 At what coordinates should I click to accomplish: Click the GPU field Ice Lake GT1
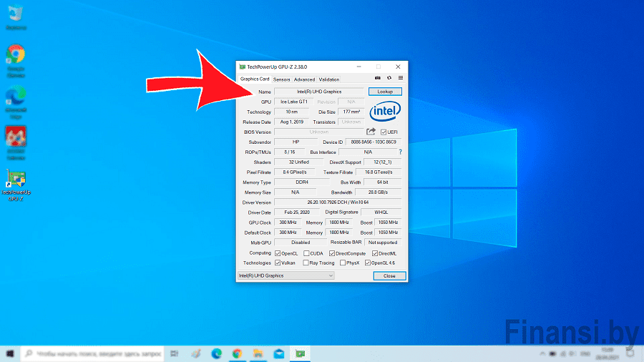click(x=293, y=102)
